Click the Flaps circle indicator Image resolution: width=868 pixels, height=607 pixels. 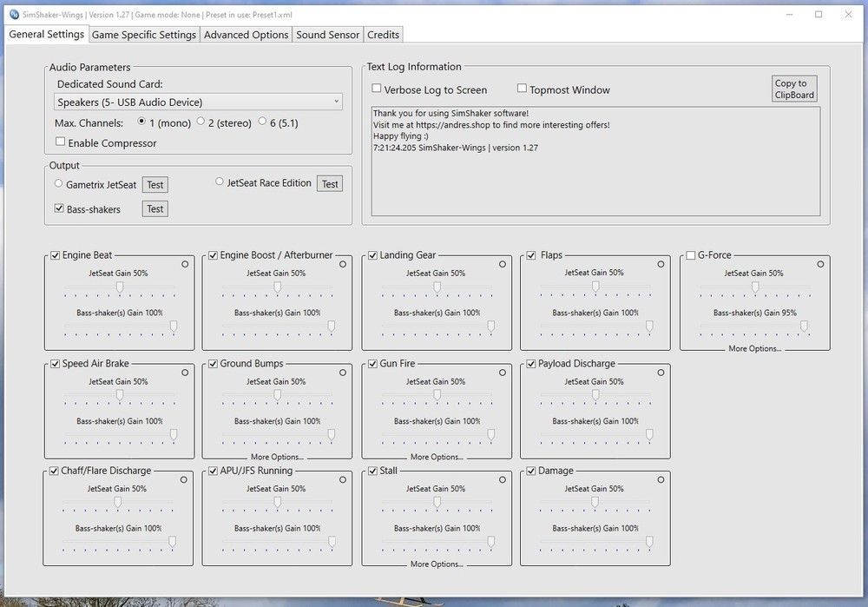click(x=661, y=264)
